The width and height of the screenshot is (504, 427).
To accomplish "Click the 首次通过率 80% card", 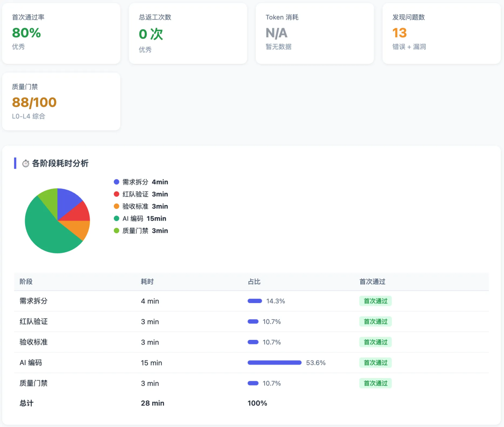I will 61,34.
